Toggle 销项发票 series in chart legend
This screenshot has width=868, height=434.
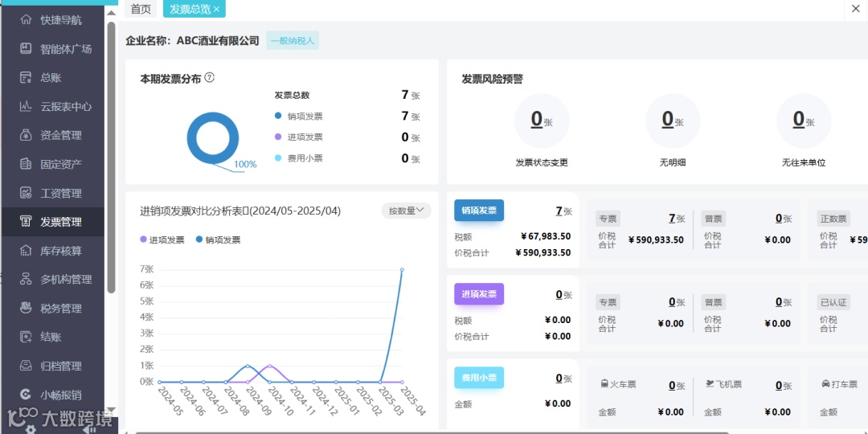[218, 240]
